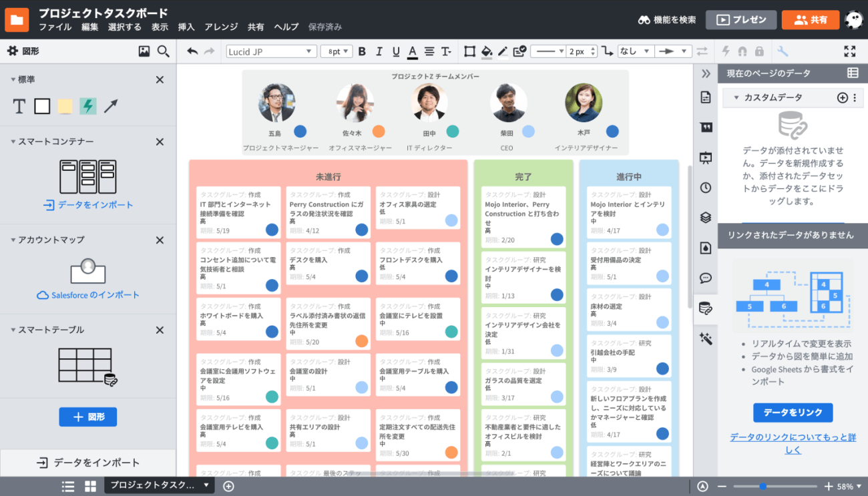This screenshot has height=496, width=868.
Task: Add a new page with plus icon
Action: pyautogui.click(x=228, y=486)
